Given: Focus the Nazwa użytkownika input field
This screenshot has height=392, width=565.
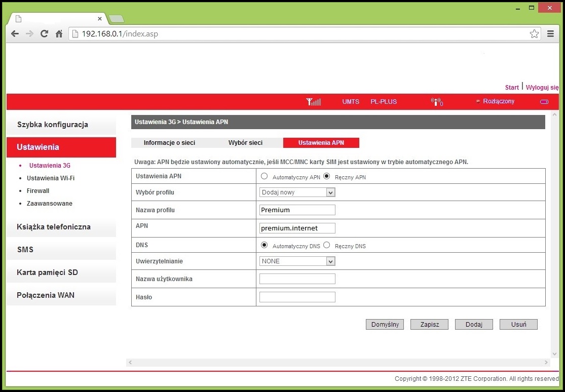Looking at the screenshot, I should click(x=297, y=279).
